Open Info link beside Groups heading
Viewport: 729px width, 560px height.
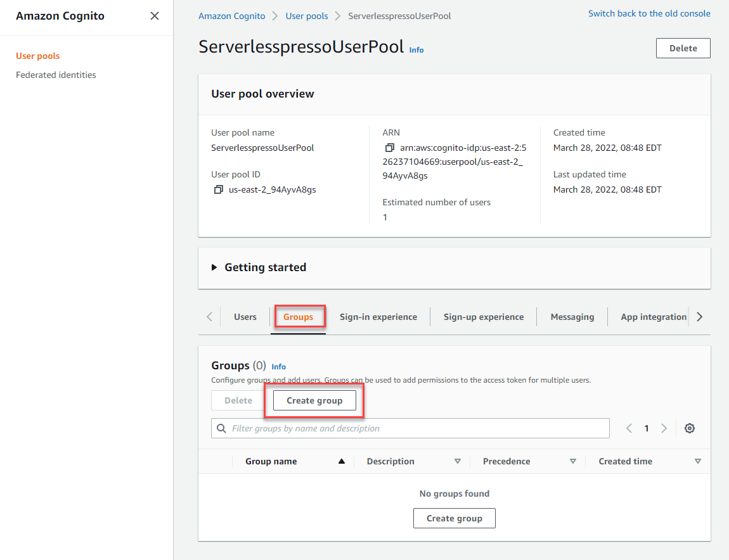pyautogui.click(x=278, y=367)
